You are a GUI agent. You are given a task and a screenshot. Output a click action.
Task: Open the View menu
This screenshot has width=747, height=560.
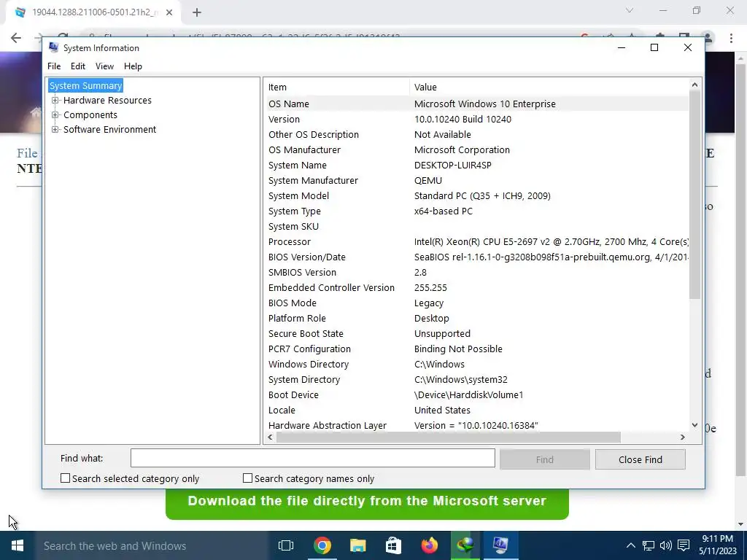(104, 66)
